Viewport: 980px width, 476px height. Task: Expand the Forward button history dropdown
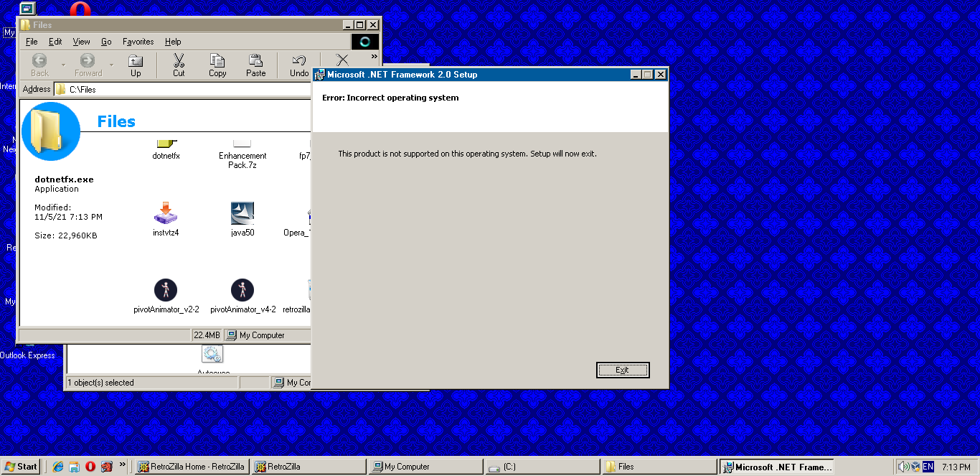click(111, 65)
